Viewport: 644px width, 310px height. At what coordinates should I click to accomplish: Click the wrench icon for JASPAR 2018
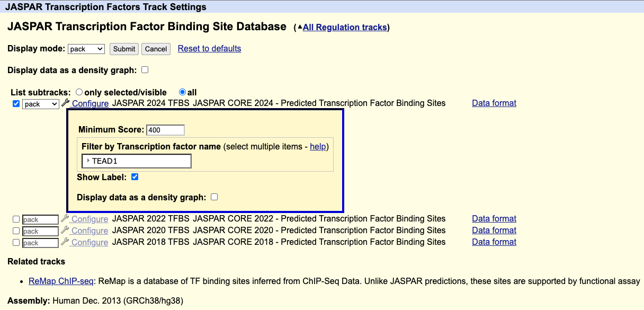point(65,242)
